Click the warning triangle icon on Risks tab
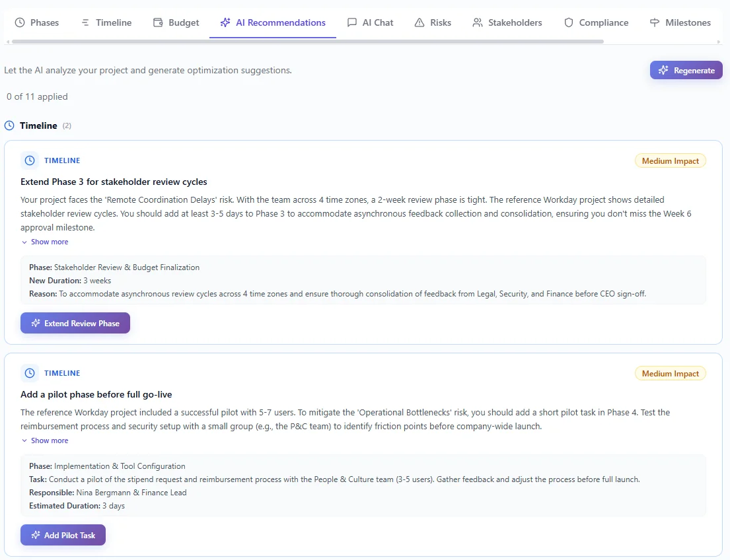The width and height of the screenshot is (730, 560). (420, 22)
